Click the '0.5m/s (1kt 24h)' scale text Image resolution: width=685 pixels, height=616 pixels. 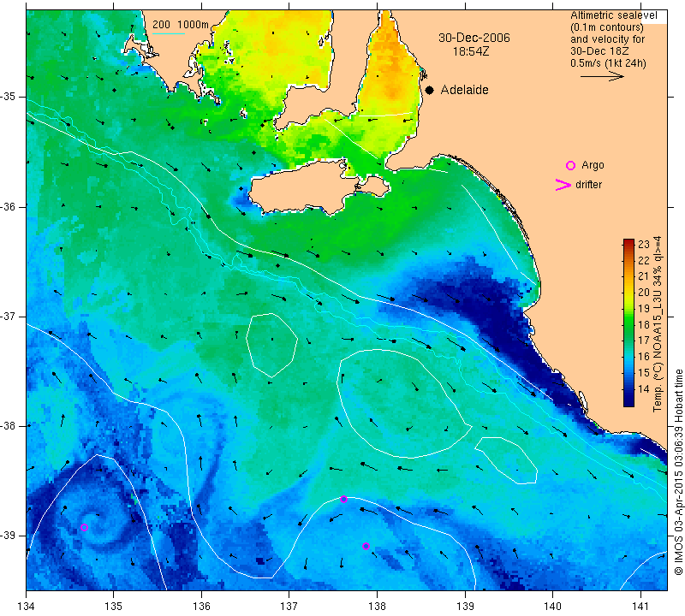pyautogui.click(x=608, y=63)
